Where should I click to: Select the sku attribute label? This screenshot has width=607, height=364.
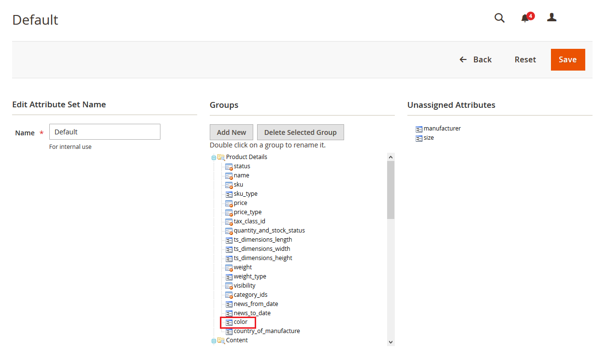[x=238, y=185]
